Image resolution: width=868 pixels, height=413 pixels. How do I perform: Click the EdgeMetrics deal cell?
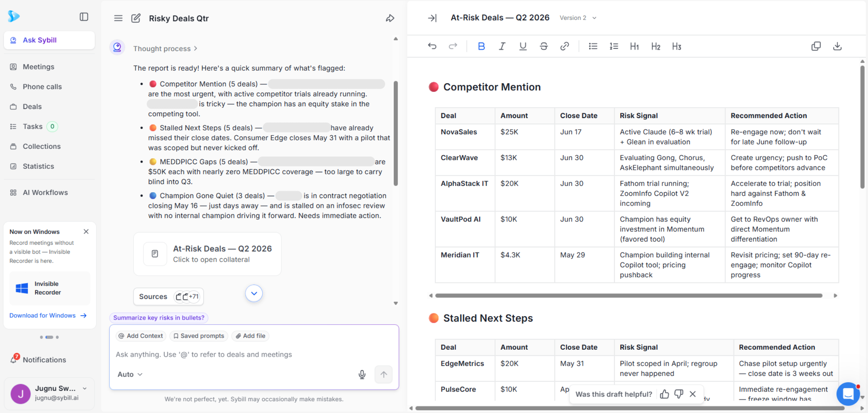coord(465,368)
